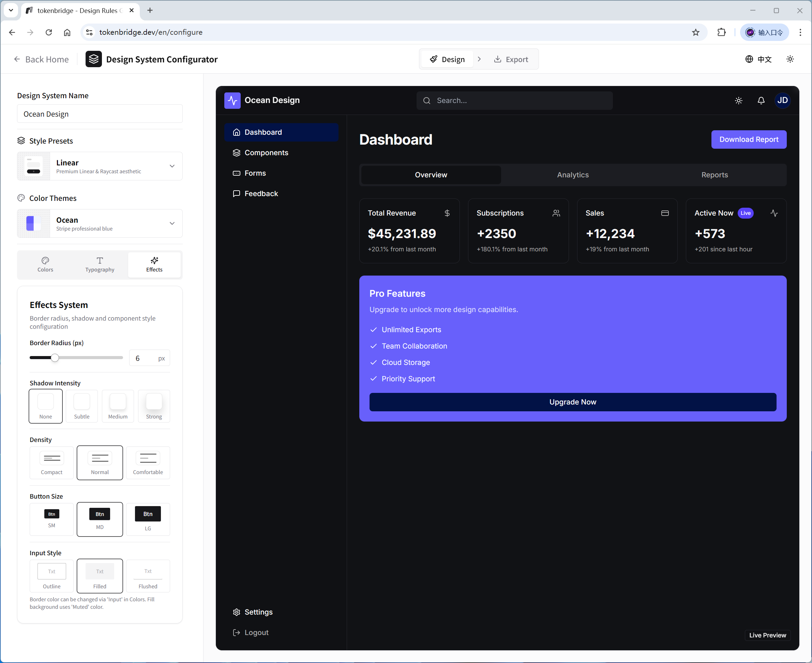Viewport: 812px width, 663px height.
Task: Click the Download Report button
Action: [x=749, y=139]
